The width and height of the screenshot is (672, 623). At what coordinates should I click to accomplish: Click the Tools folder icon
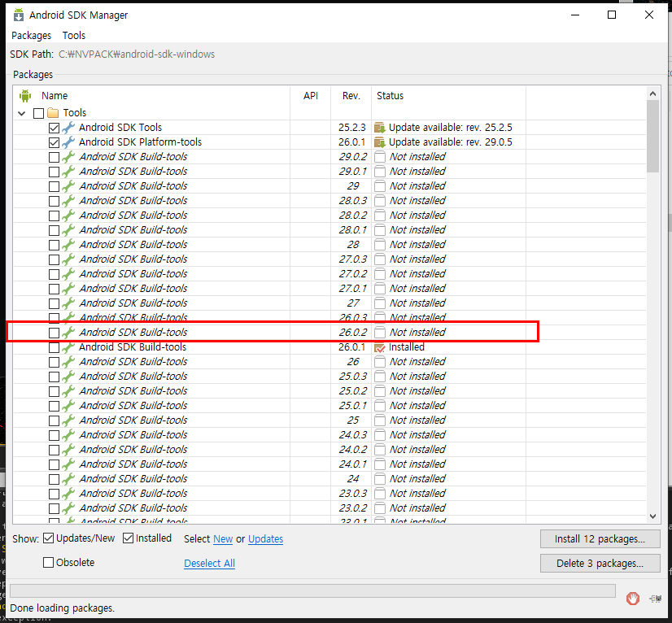pyautogui.click(x=53, y=113)
